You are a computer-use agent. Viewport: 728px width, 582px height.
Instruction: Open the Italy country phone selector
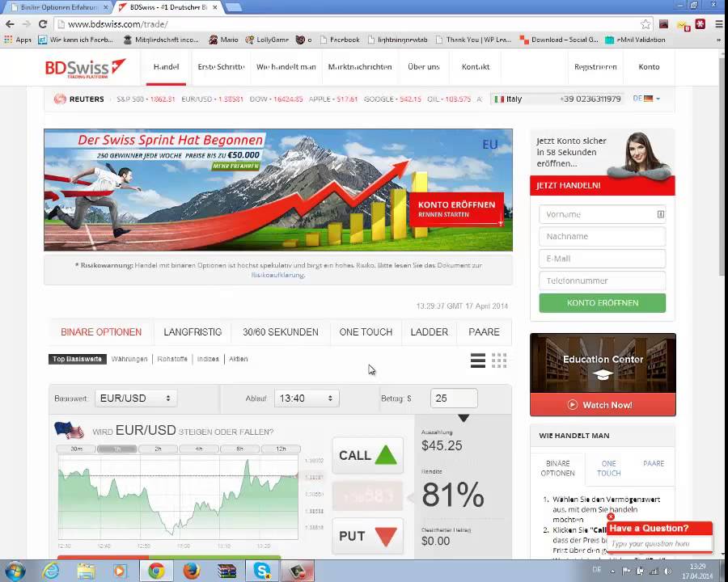coord(557,99)
